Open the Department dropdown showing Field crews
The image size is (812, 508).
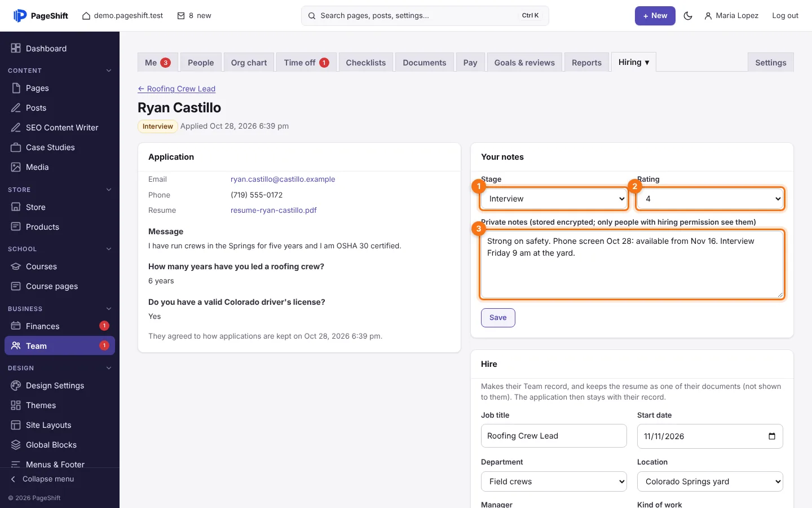click(x=554, y=481)
